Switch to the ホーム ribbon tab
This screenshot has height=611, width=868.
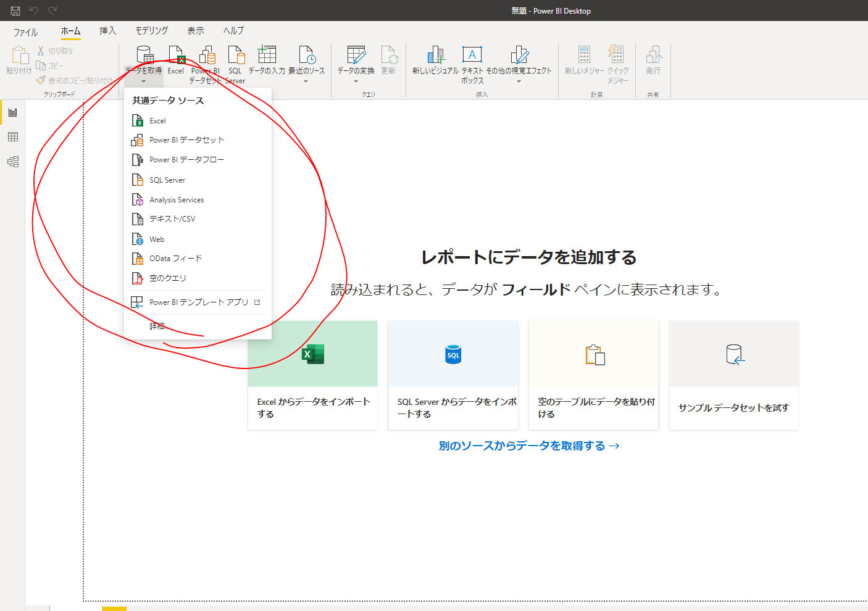point(71,31)
